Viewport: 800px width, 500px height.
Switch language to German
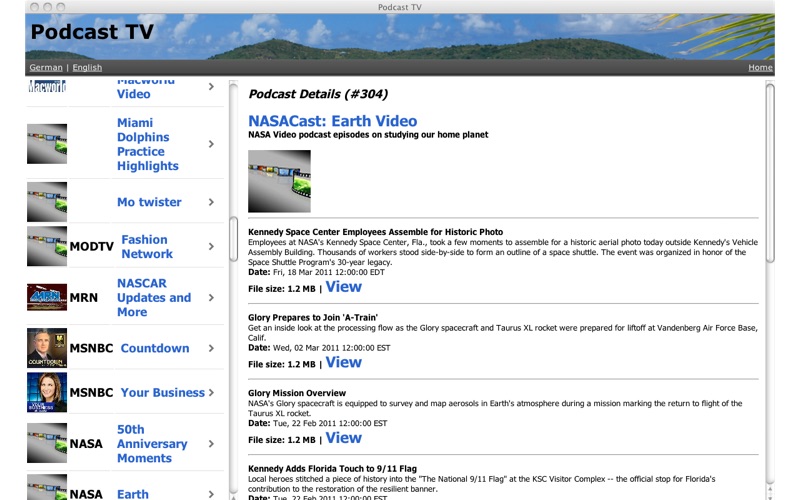46,67
